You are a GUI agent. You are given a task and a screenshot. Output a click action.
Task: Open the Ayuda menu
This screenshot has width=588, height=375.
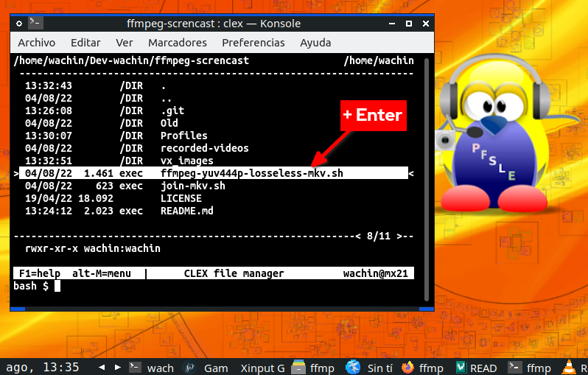click(315, 43)
